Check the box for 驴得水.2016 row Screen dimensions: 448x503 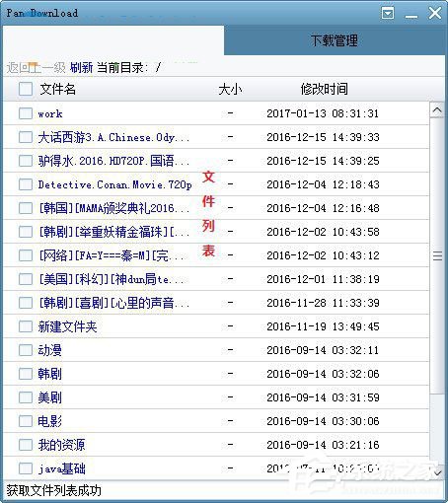(26, 161)
